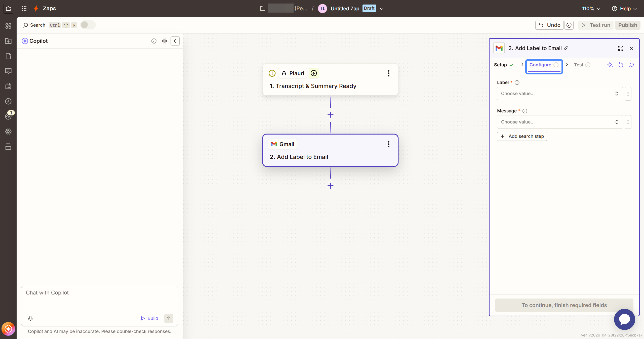Send the Copilot message with arrow button
The height and width of the screenshot is (339, 644).
coord(169,318)
